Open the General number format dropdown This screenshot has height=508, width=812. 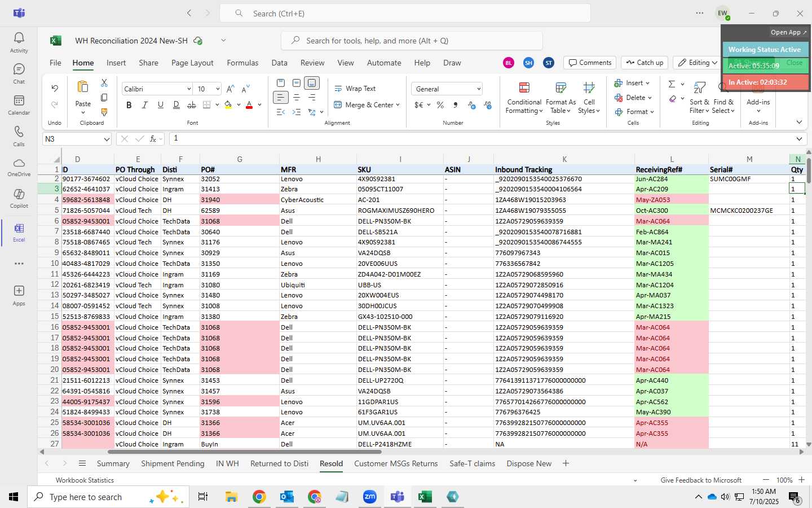pyautogui.click(x=479, y=89)
